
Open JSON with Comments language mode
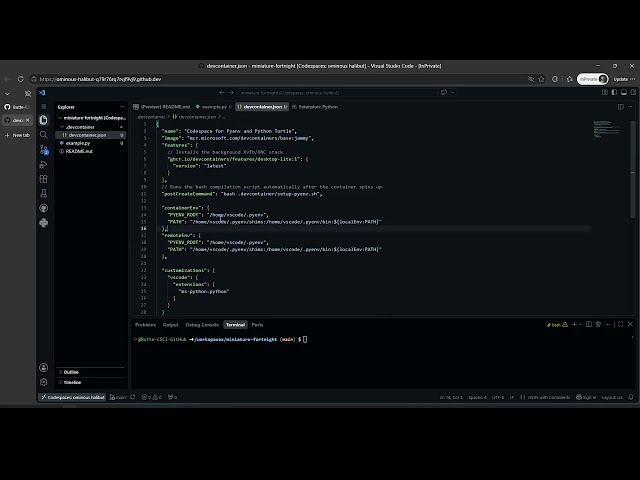549,397
